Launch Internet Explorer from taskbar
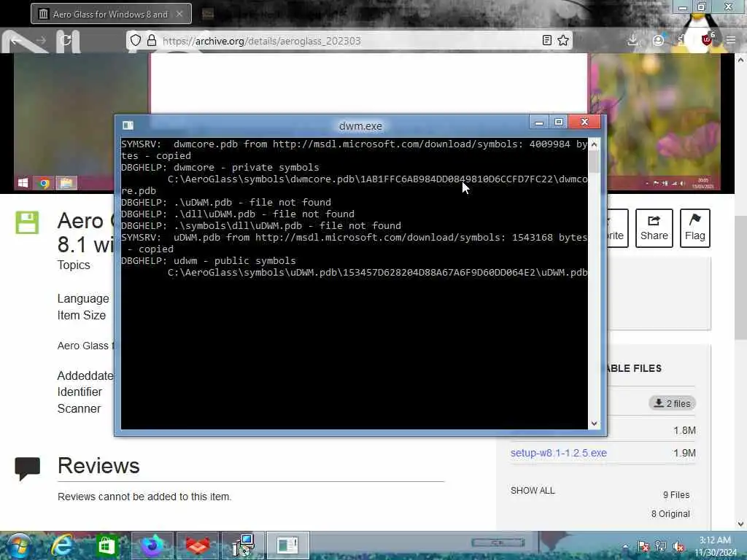 click(62, 545)
